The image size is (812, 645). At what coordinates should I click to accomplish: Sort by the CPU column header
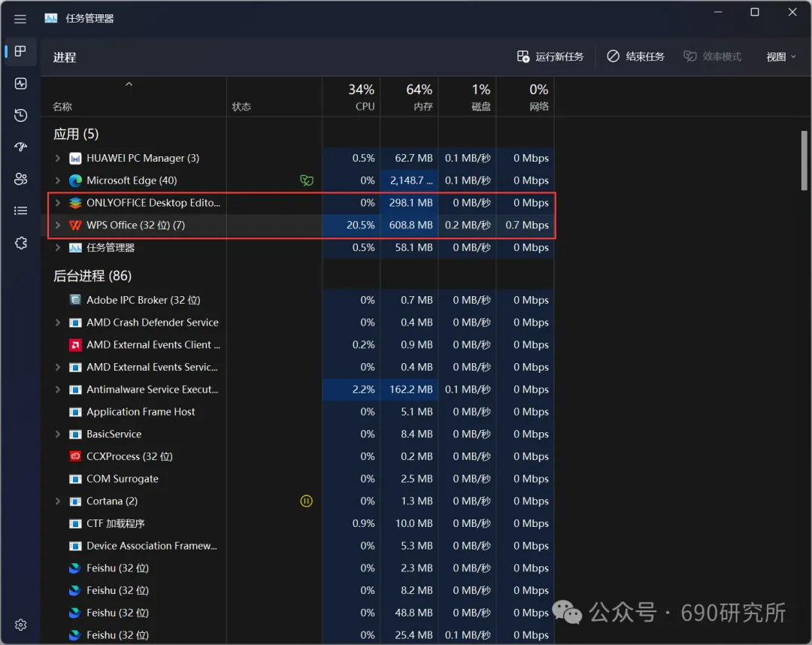352,96
